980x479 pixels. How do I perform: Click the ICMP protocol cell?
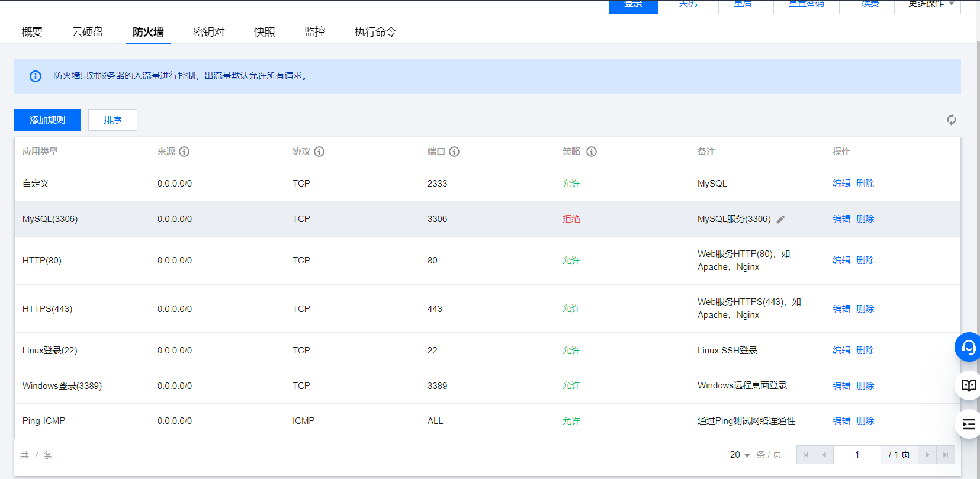point(303,421)
